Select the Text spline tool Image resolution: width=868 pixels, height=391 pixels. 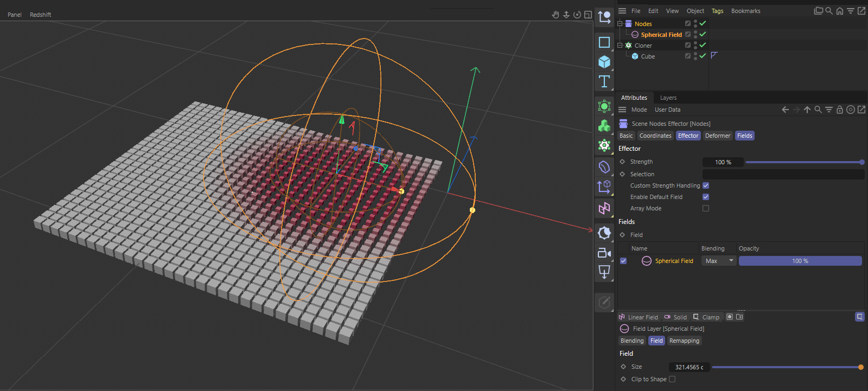tap(604, 81)
